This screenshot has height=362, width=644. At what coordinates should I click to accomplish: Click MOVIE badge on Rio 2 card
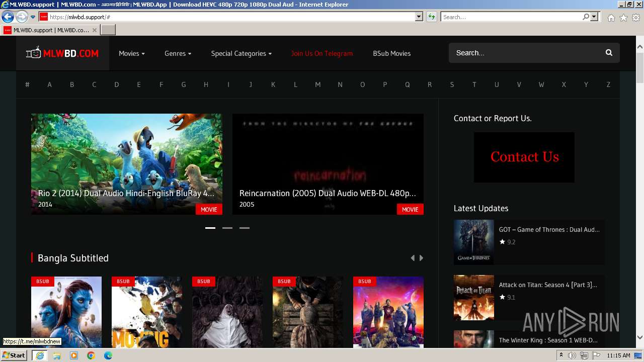(209, 209)
